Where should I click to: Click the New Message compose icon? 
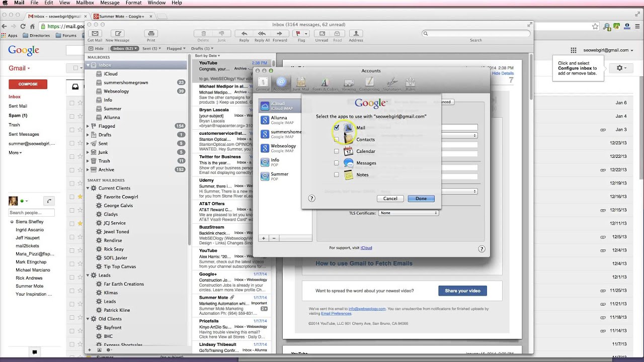point(117,34)
